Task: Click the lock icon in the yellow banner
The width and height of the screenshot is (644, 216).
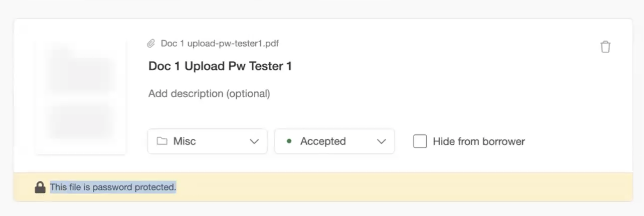Action: (x=40, y=187)
